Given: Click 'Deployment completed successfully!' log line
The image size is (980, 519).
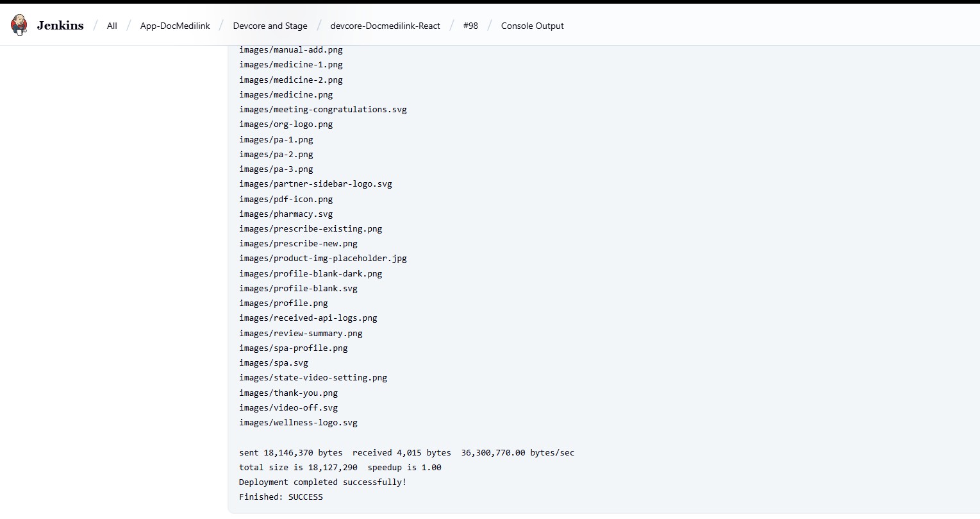Looking at the screenshot, I should pos(322,482).
